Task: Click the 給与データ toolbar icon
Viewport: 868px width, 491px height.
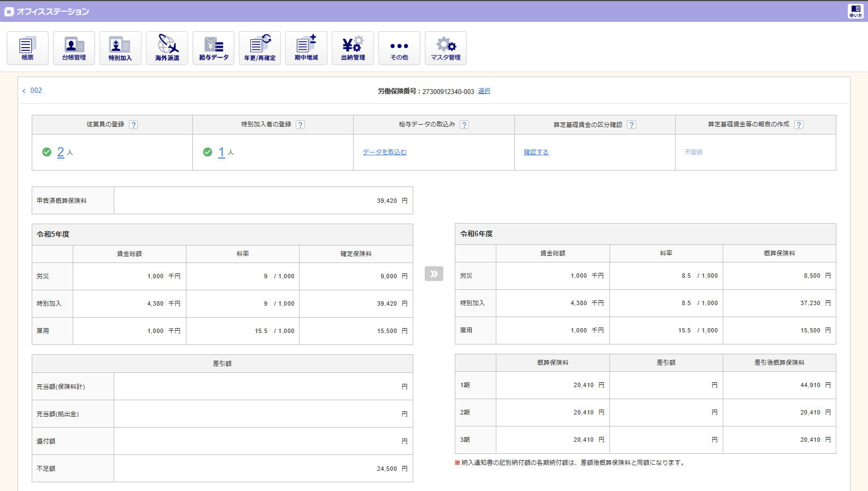Action: tap(213, 48)
